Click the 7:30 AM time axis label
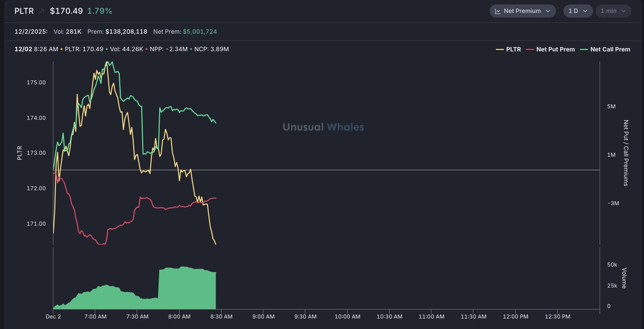Viewport: 644px width, 329px height. click(x=137, y=317)
